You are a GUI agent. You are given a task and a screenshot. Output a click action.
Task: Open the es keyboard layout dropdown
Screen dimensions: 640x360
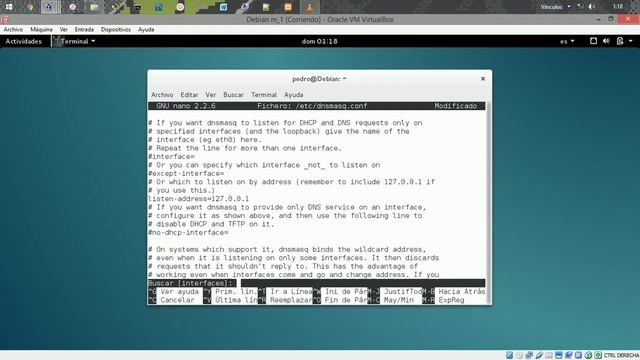(567, 41)
